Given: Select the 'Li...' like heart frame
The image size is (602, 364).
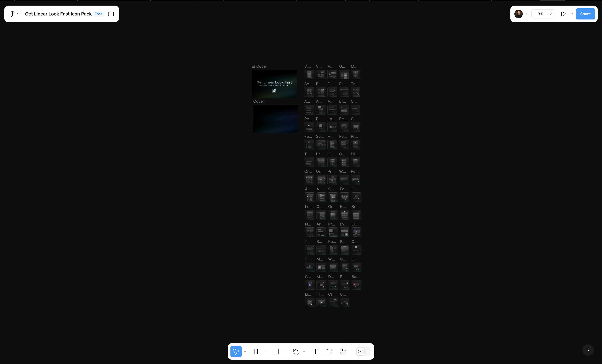Looking at the screenshot, I should (x=310, y=302).
